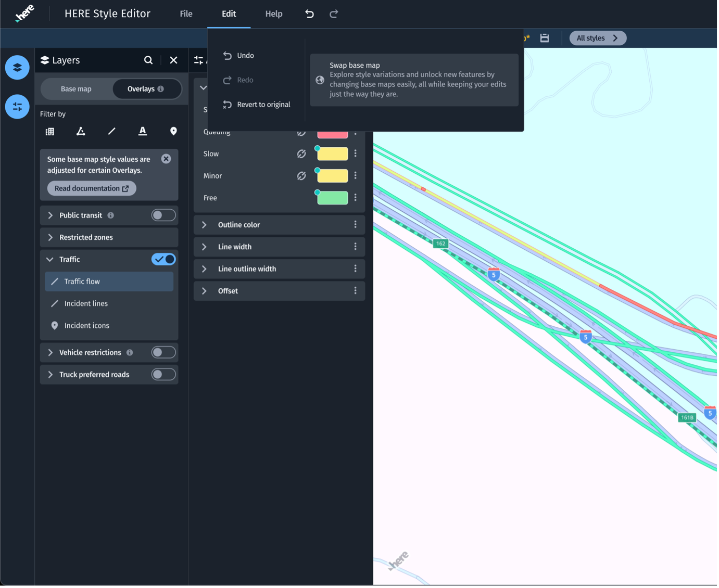
Task: Choose Revert to original
Action: tap(257, 105)
